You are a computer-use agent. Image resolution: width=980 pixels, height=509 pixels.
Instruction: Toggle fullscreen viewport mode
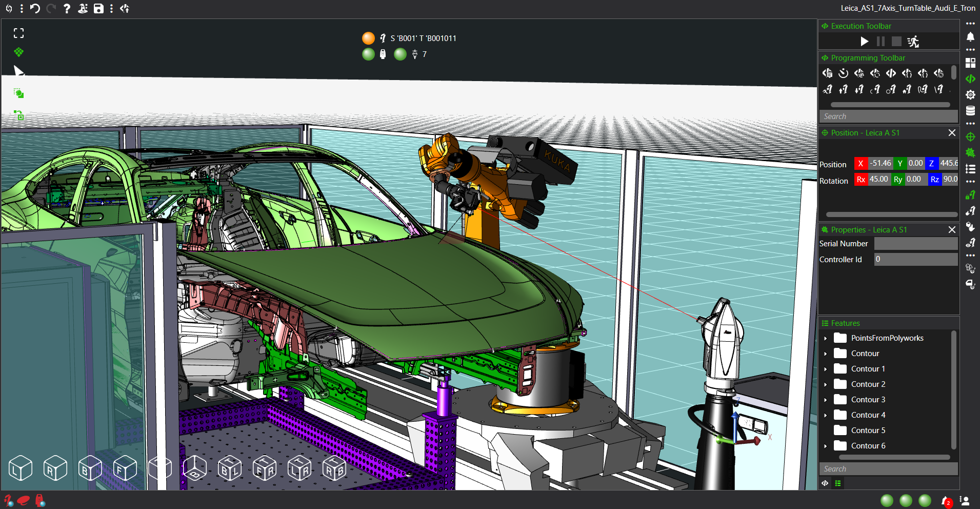(19, 33)
